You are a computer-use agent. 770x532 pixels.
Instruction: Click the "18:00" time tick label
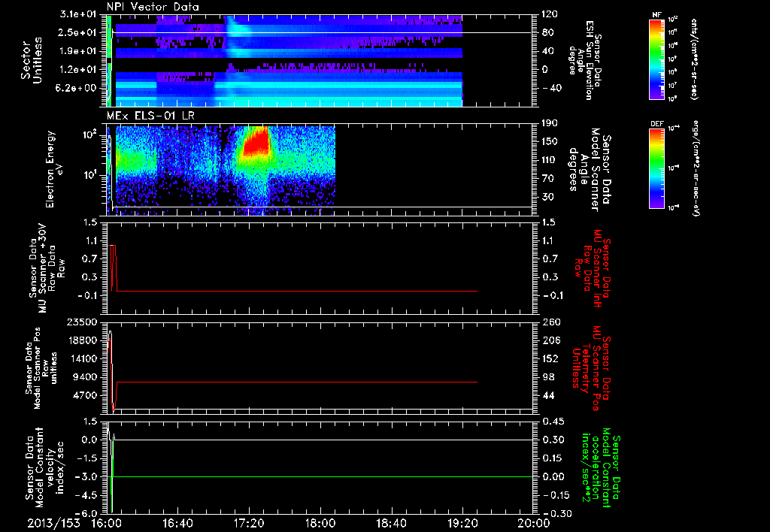pos(320,523)
